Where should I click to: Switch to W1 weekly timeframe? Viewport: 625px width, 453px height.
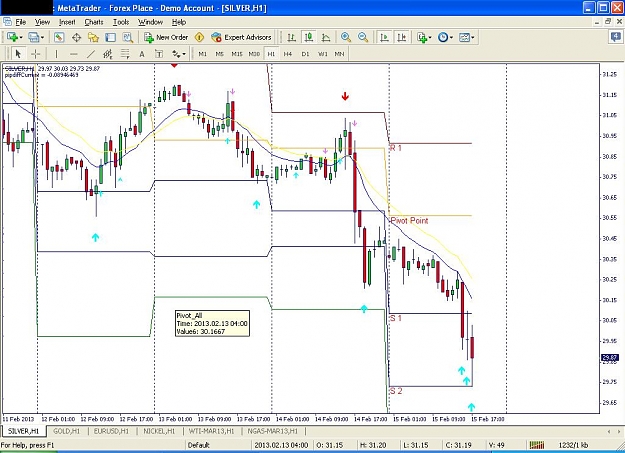pos(322,53)
